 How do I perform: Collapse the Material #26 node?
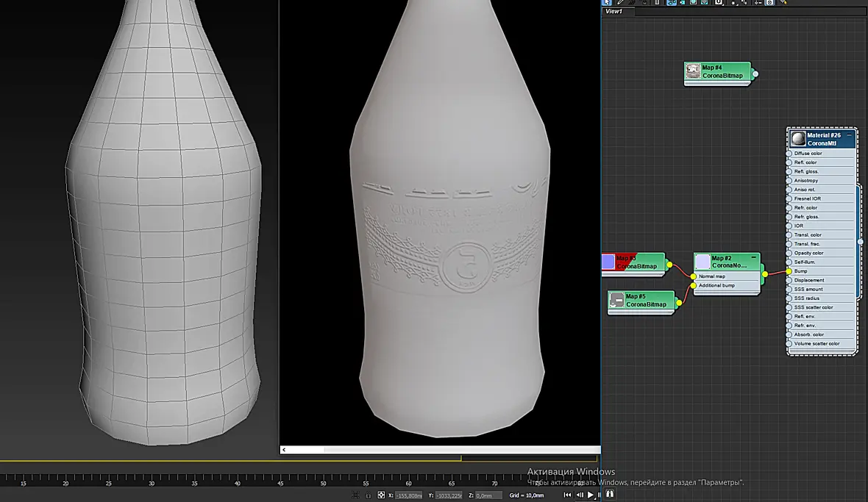(x=849, y=135)
